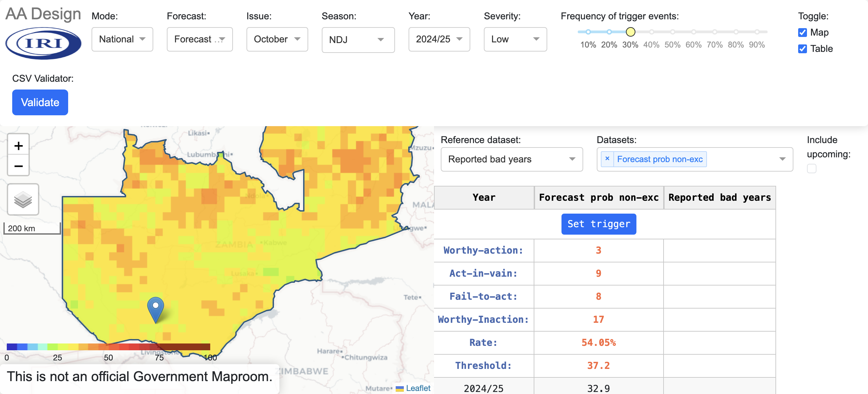Open the Mode dropdown

(122, 39)
